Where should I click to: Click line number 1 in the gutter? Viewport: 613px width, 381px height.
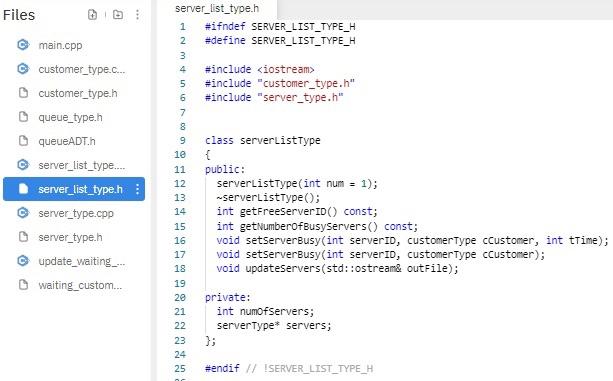tap(183, 27)
